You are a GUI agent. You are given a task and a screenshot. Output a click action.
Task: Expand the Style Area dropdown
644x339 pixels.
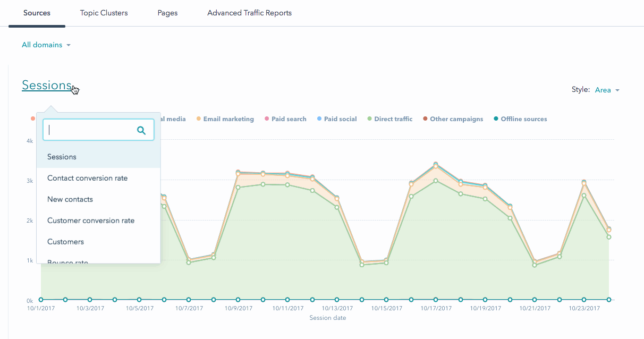tap(606, 90)
